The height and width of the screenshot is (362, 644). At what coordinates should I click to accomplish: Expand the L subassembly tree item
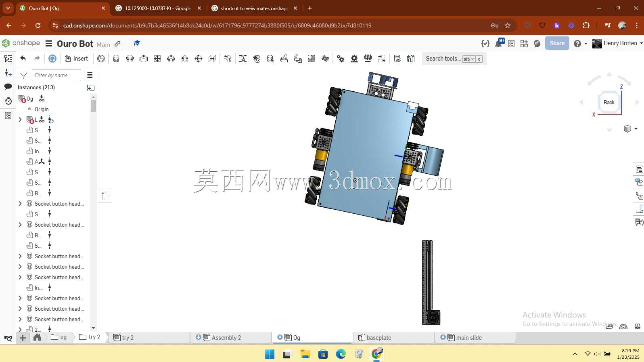click(20, 120)
